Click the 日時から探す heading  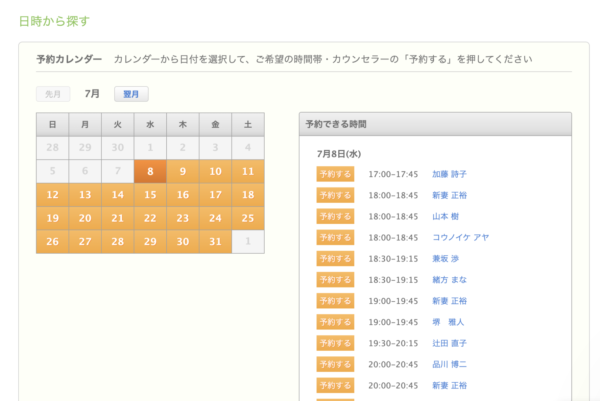[x=54, y=21]
